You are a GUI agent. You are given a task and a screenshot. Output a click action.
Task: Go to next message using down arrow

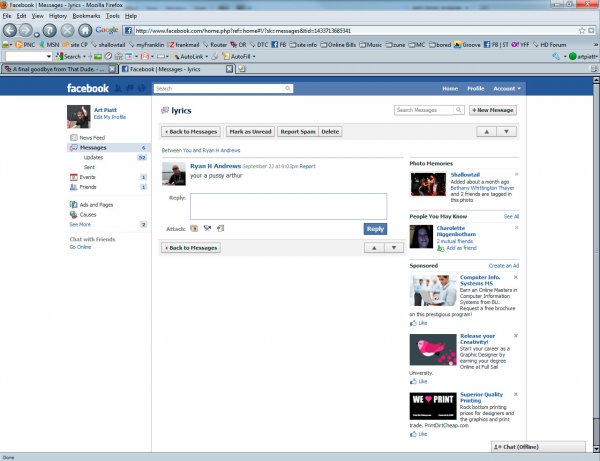[507, 131]
